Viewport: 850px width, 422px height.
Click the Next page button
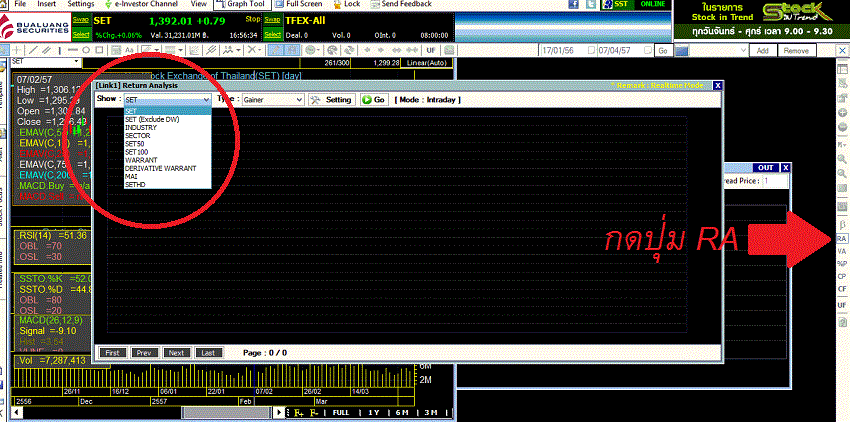click(176, 353)
